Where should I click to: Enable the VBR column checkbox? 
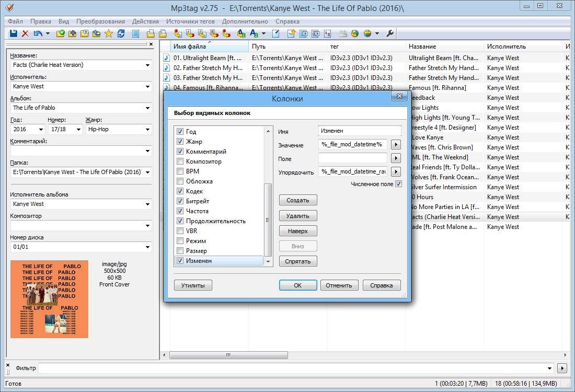click(x=180, y=230)
